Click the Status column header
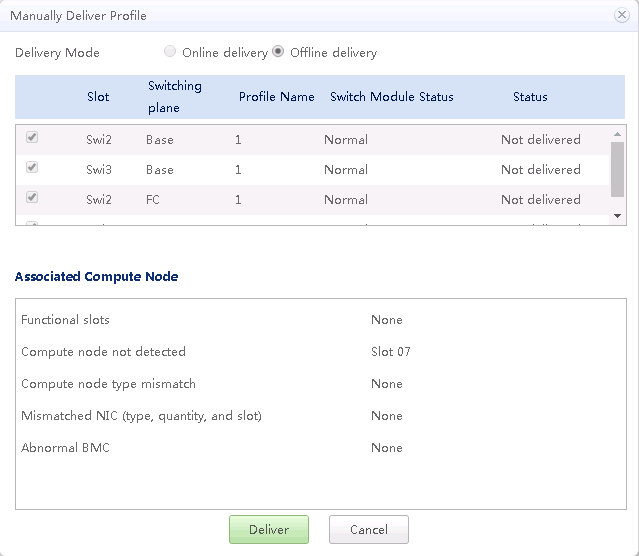Viewport: 639px width, 556px height. pos(530,97)
